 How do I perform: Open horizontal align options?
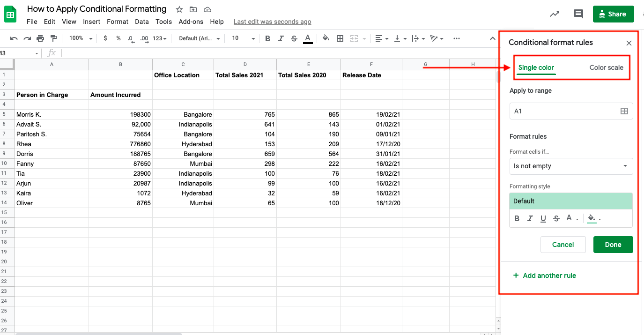click(x=382, y=38)
